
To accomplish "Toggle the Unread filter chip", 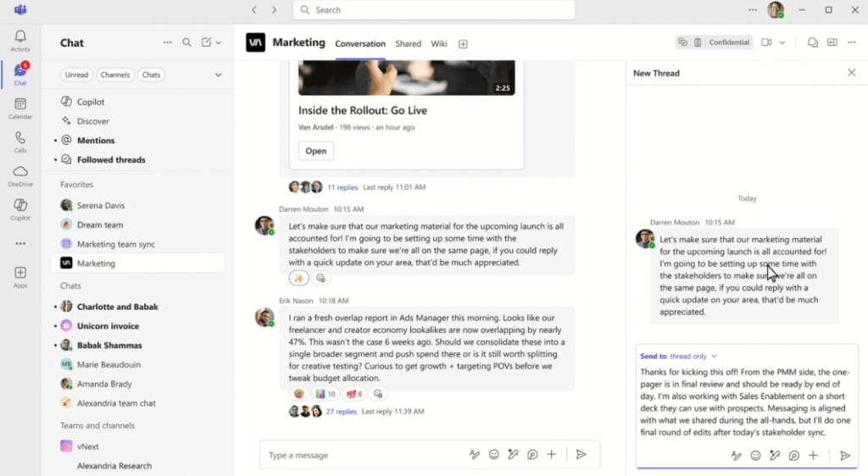I will tap(76, 75).
